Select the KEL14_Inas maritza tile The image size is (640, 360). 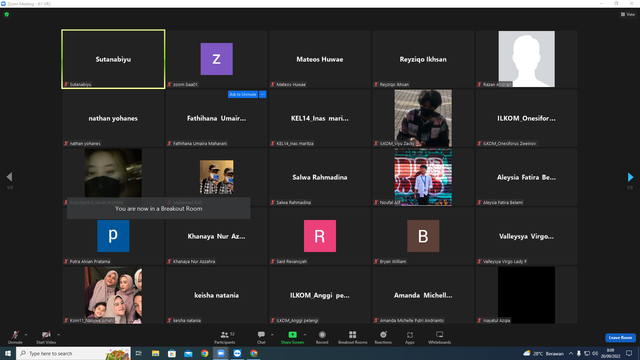(320, 118)
